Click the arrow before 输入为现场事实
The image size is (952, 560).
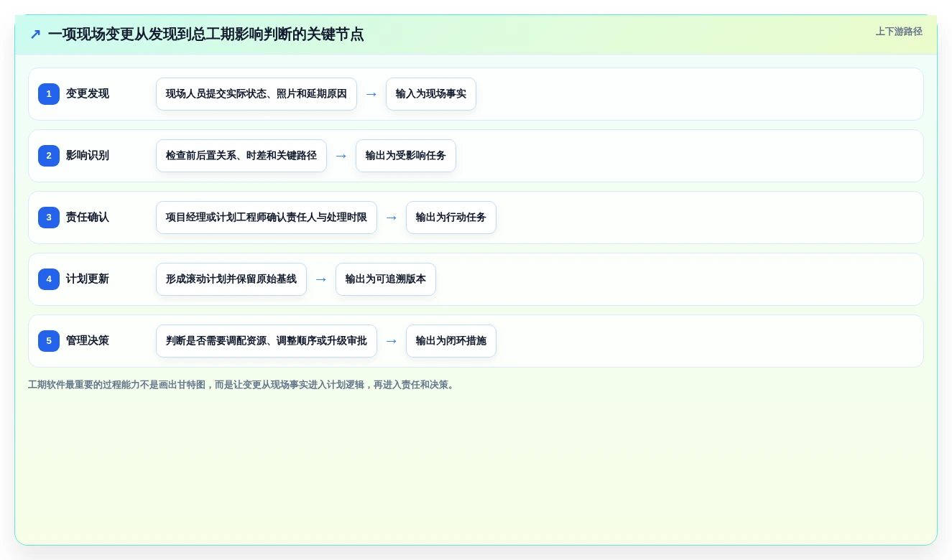pyautogui.click(x=371, y=94)
